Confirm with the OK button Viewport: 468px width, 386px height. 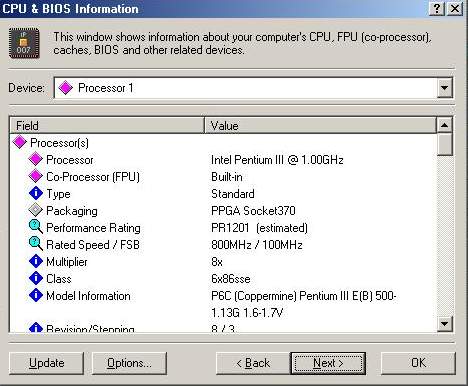(x=418, y=363)
